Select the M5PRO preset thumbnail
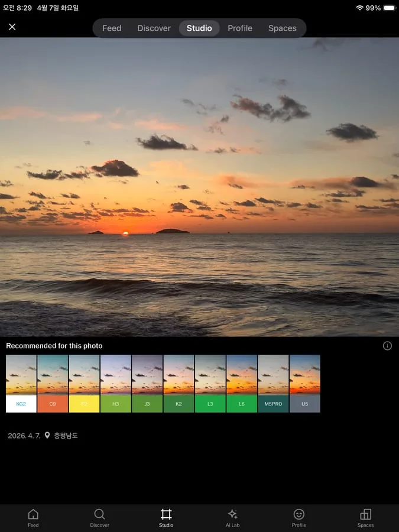399x532 pixels. coord(273,384)
